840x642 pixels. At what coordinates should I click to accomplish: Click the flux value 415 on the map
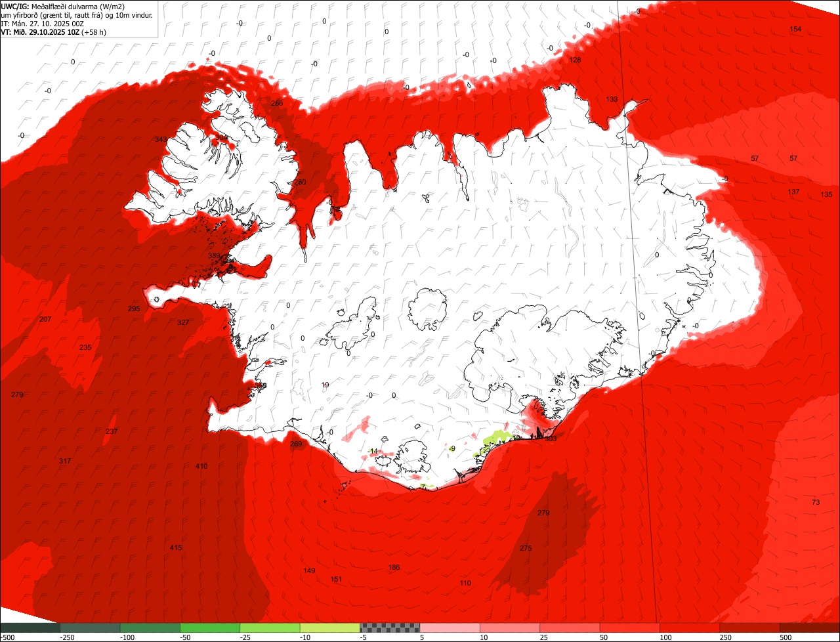pyautogui.click(x=176, y=547)
